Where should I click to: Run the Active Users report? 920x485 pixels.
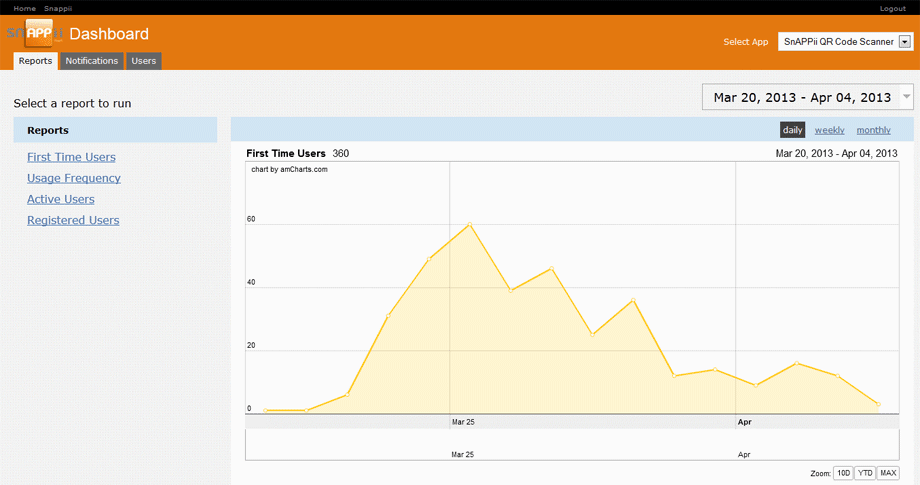(60, 199)
